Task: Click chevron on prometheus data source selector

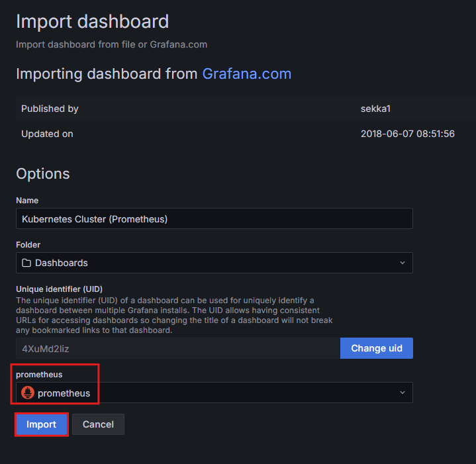Action: tap(403, 393)
